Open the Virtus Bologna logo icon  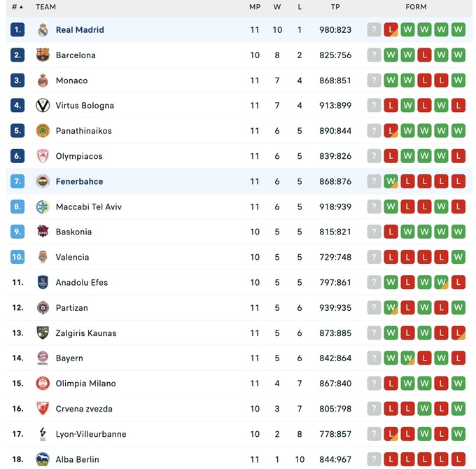pyautogui.click(x=43, y=106)
